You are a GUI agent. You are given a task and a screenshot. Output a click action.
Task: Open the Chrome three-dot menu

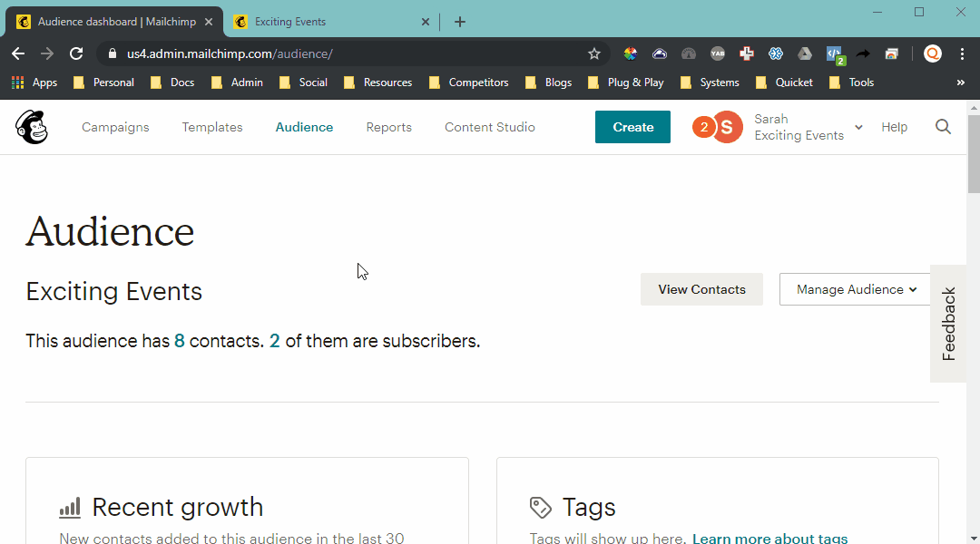click(962, 53)
